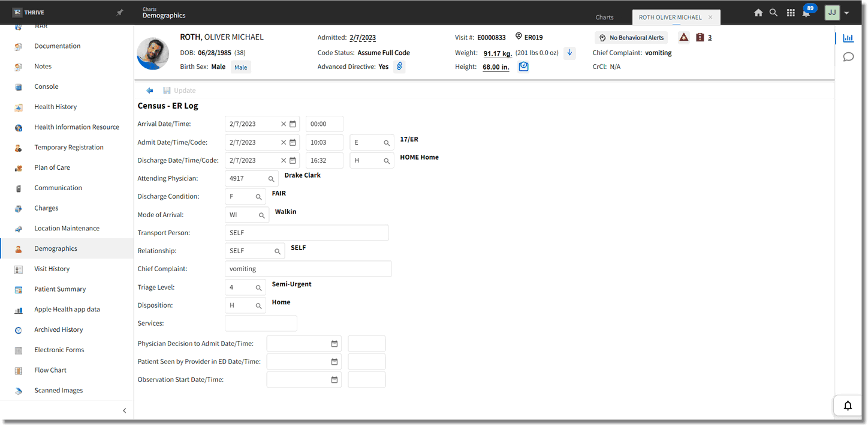Close the ROTH OLIVER MICHAEL tab
This screenshot has height=426, width=868.
pyautogui.click(x=710, y=17)
